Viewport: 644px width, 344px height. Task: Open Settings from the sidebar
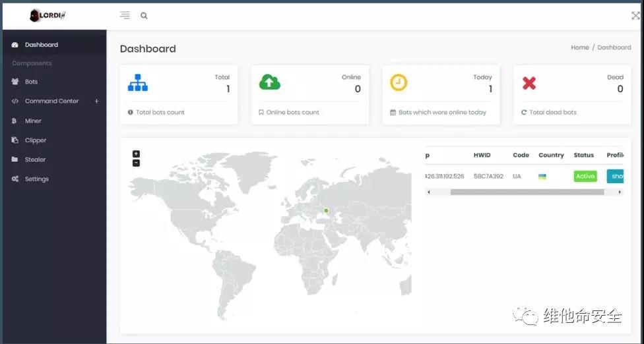[36, 179]
